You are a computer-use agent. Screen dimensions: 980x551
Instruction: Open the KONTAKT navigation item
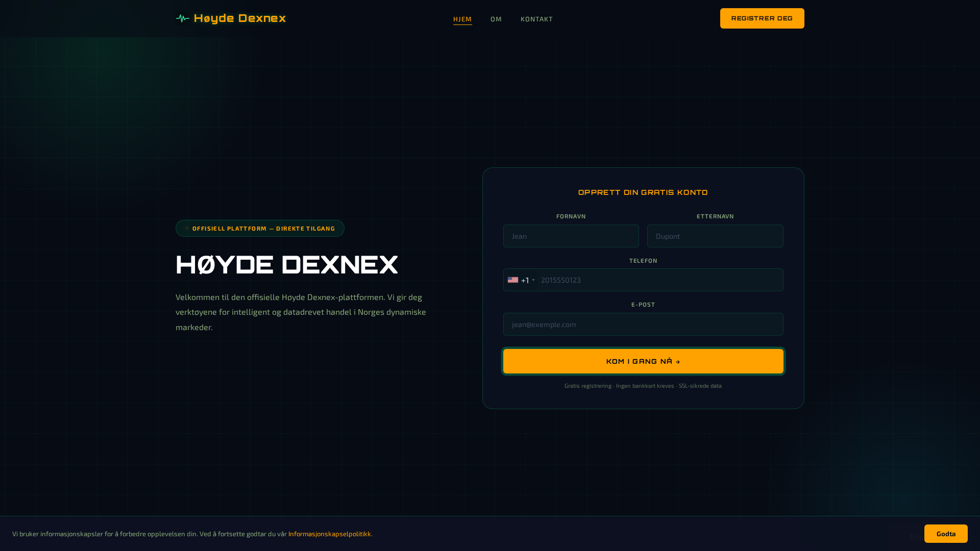click(x=536, y=19)
